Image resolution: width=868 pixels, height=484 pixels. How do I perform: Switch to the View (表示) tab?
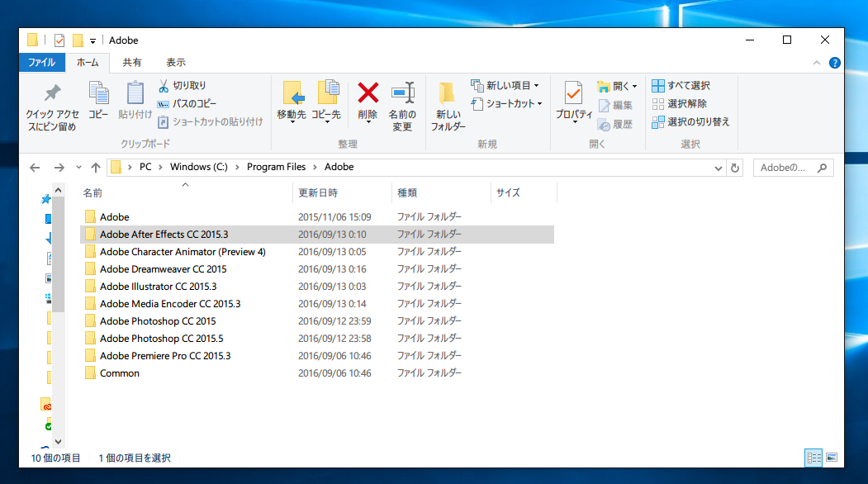[x=176, y=63]
